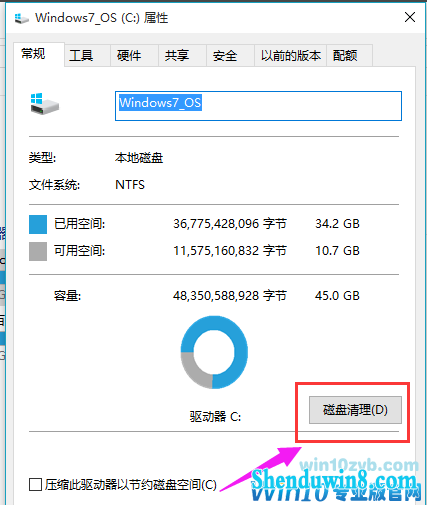Click the 磁盘清理(D) button
This screenshot has width=427, height=505.
pos(355,410)
